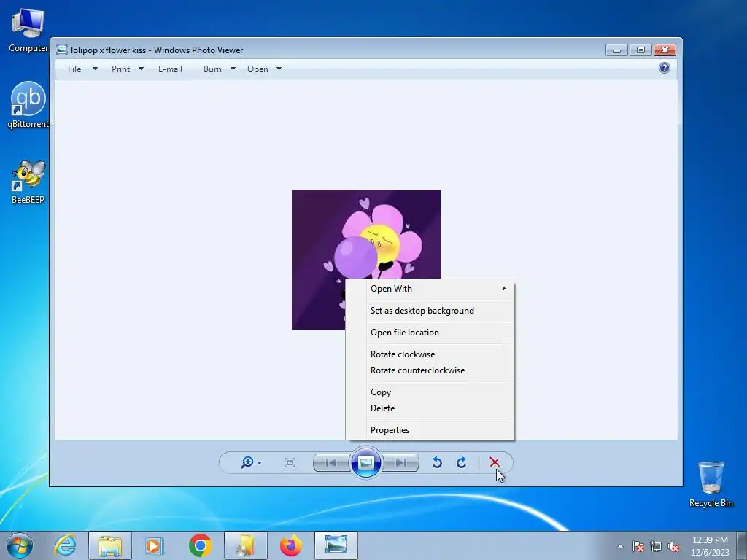
Task: Select the Computer desktop icon
Action: point(28,31)
